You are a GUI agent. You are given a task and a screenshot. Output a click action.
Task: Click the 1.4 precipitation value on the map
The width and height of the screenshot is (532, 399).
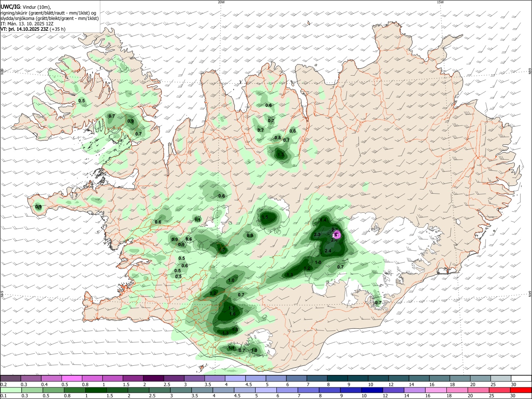tap(323, 220)
